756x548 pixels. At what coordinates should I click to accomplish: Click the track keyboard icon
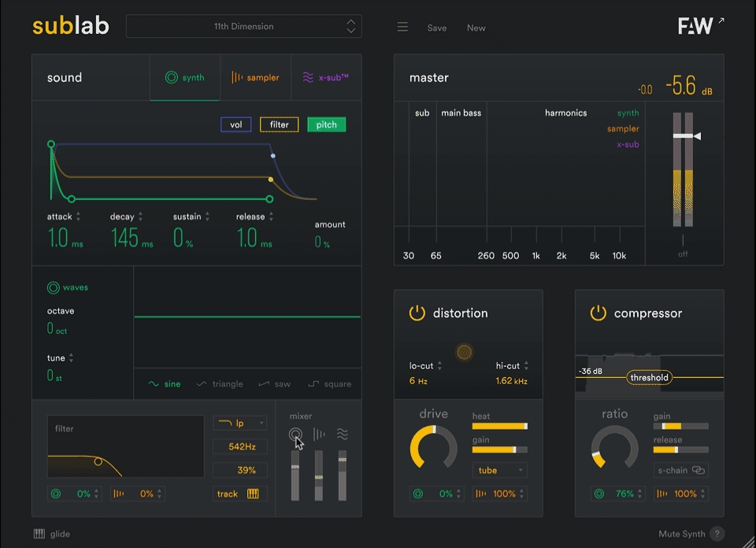point(253,494)
